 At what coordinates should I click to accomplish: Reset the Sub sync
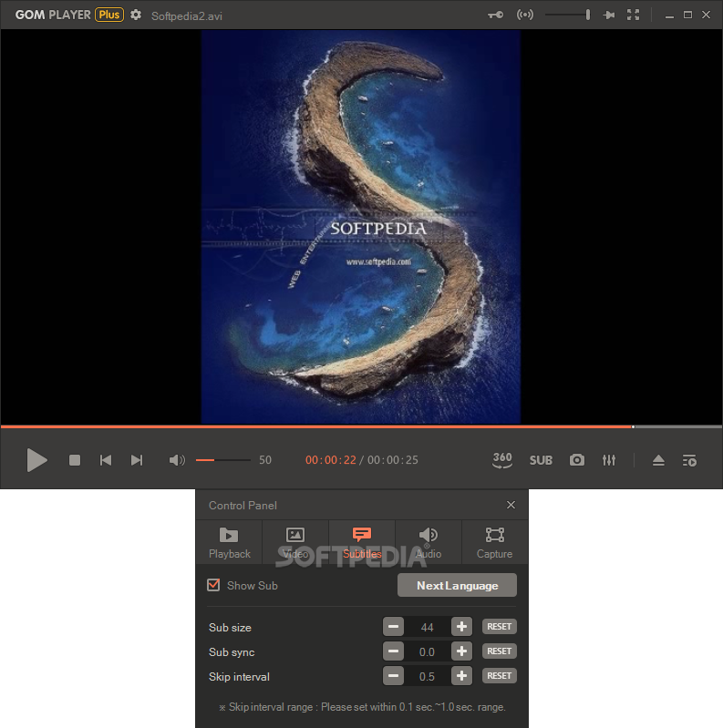pyautogui.click(x=499, y=651)
